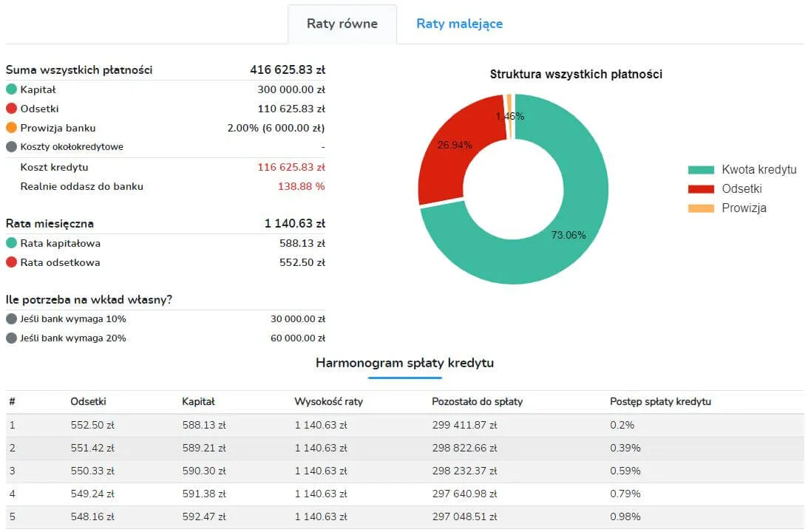Click the red Odsetki dot icon
The width and height of the screenshot is (808, 532).
tap(11, 109)
